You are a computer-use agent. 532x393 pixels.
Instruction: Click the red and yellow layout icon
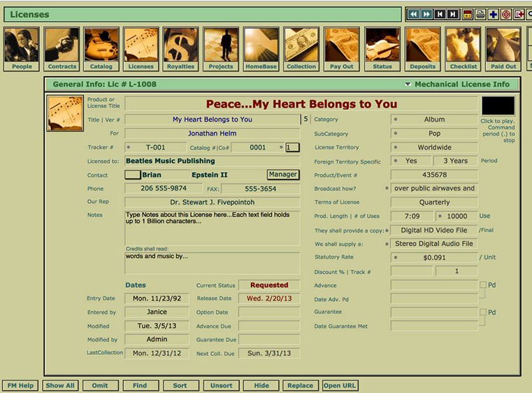(x=468, y=14)
